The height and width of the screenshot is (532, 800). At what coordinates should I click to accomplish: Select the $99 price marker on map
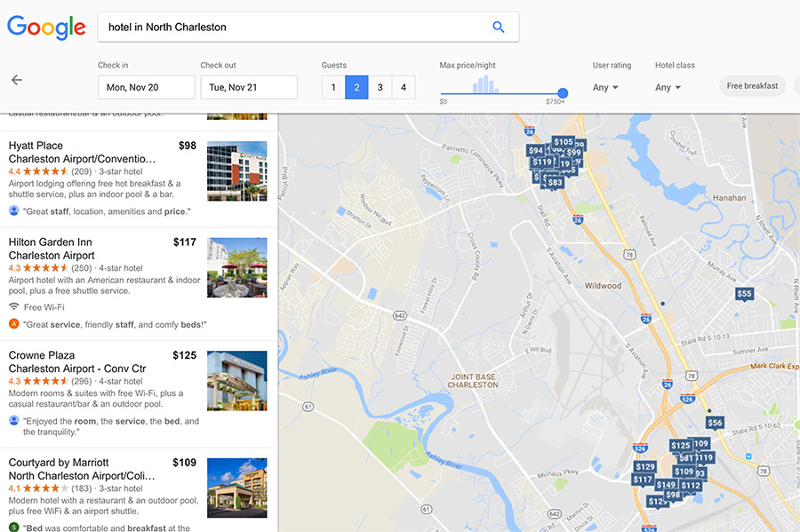[574, 153]
